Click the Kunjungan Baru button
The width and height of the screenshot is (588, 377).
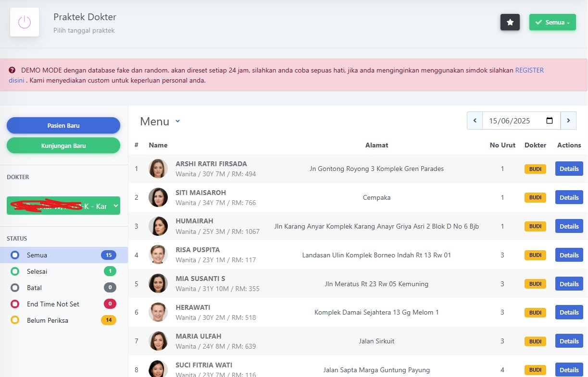63,146
